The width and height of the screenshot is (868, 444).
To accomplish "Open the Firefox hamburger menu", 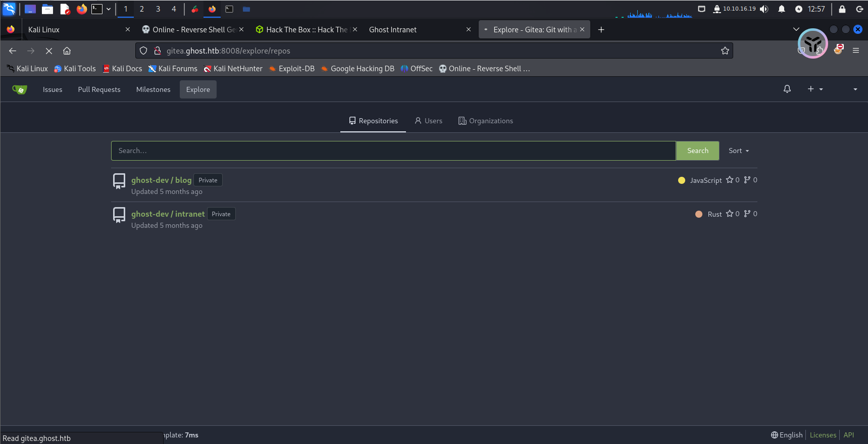I will (x=855, y=51).
